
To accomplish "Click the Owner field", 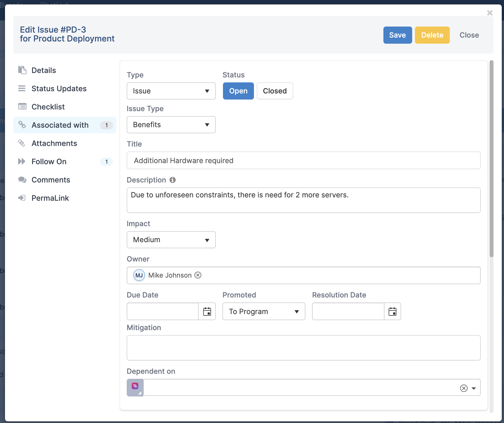I will pyautogui.click(x=304, y=275).
